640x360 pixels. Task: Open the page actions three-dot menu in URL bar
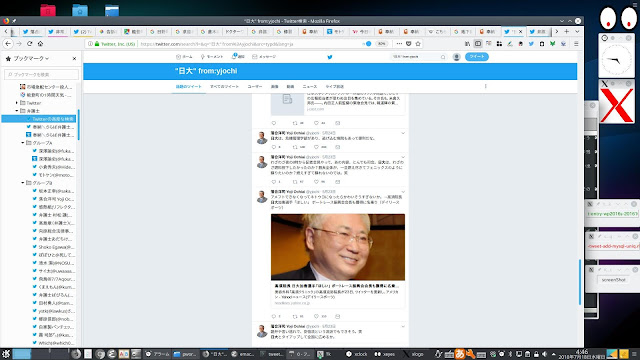tap(399, 44)
